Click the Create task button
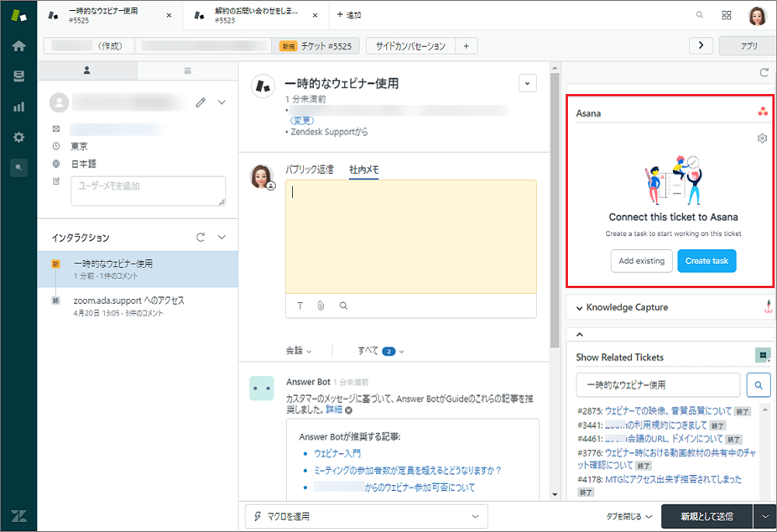Viewport: 777px width, 532px height. (706, 260)
